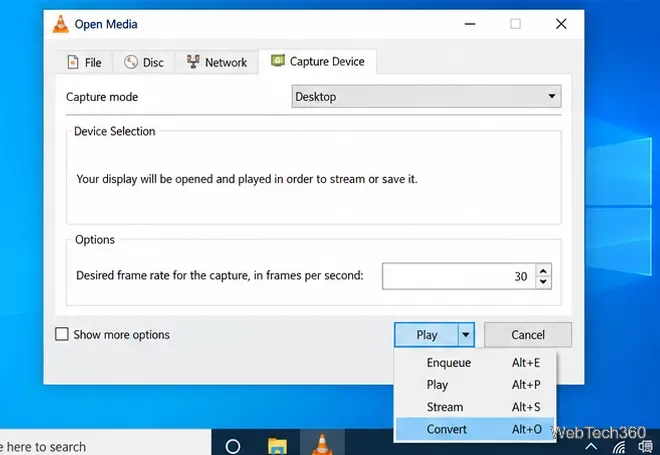Screen dimensions: 660x455
Task: Click the Cortana circle icon in taskbar
Action: click(233, 446)
